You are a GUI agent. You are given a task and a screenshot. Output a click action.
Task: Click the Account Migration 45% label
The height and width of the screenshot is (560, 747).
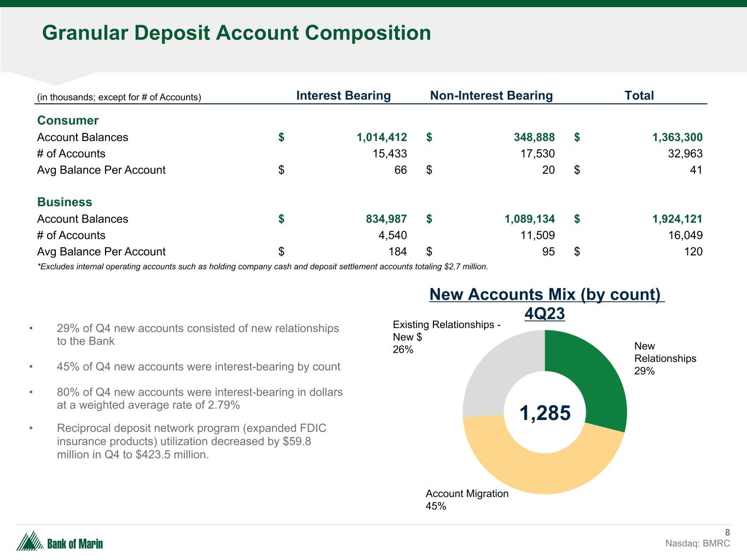[x=467, y=500]
